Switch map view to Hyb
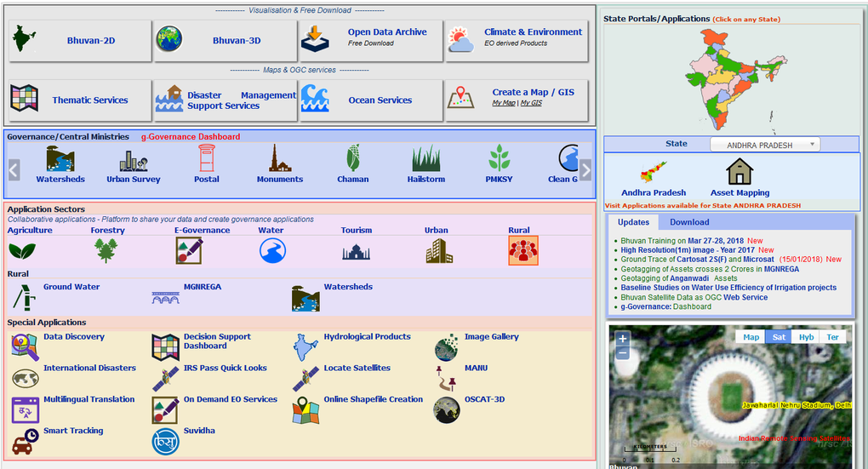868x469 pixels. [x=806, y=337]
